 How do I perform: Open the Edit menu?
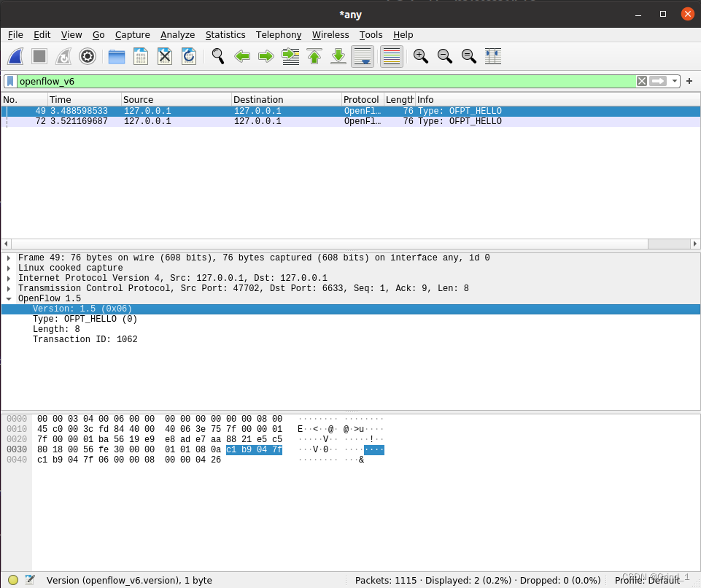pos(42,35)
